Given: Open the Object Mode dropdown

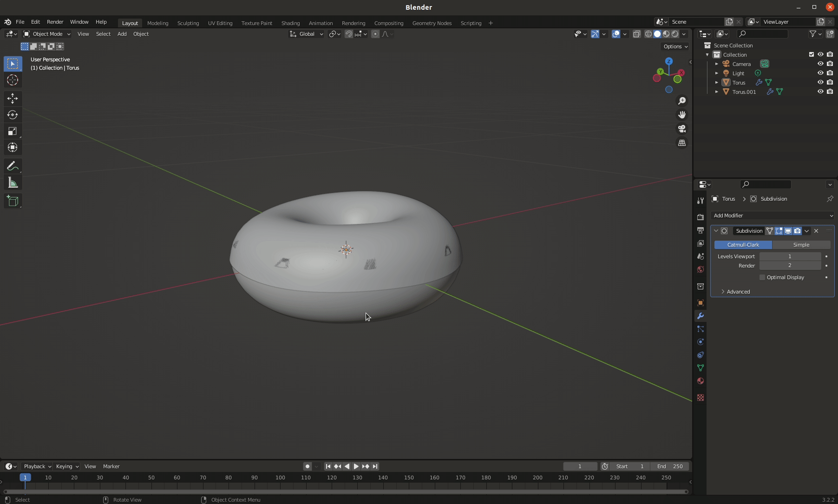Looking at the screenshot, I should tap(47, 34).
